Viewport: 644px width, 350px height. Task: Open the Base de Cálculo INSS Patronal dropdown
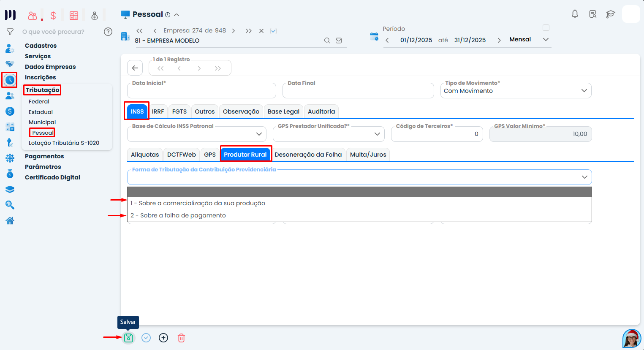coord(259,134)
